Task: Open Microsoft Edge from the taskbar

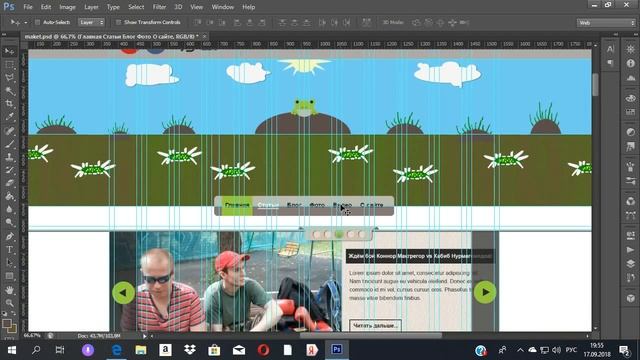Action: pyautogui.click(x=116, y=350)
